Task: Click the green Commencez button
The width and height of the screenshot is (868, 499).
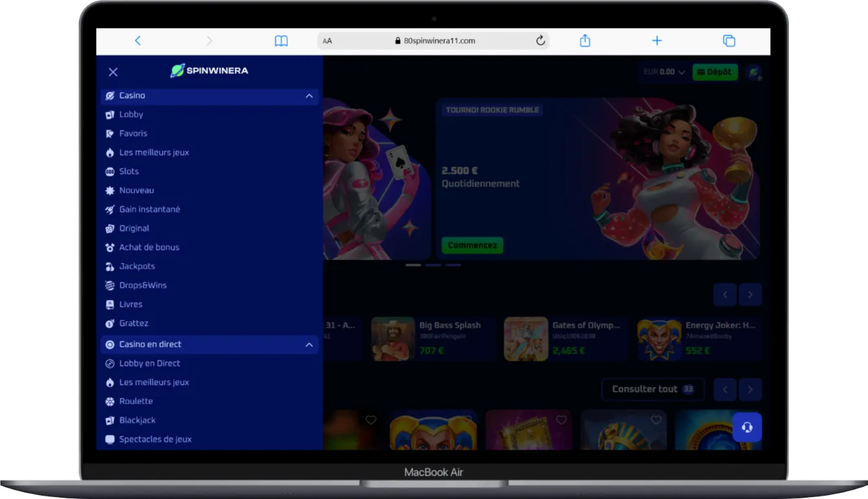Action: pos(473,245)
